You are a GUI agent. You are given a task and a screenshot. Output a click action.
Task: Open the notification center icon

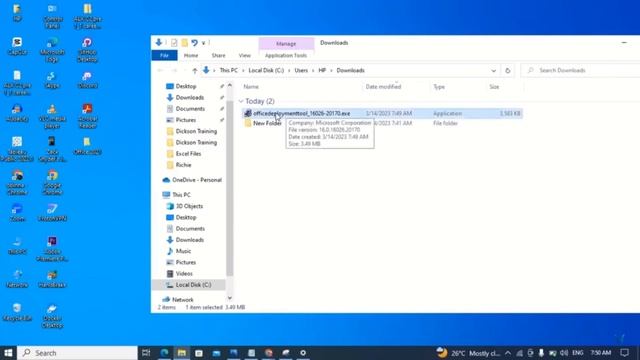[624, 353]
